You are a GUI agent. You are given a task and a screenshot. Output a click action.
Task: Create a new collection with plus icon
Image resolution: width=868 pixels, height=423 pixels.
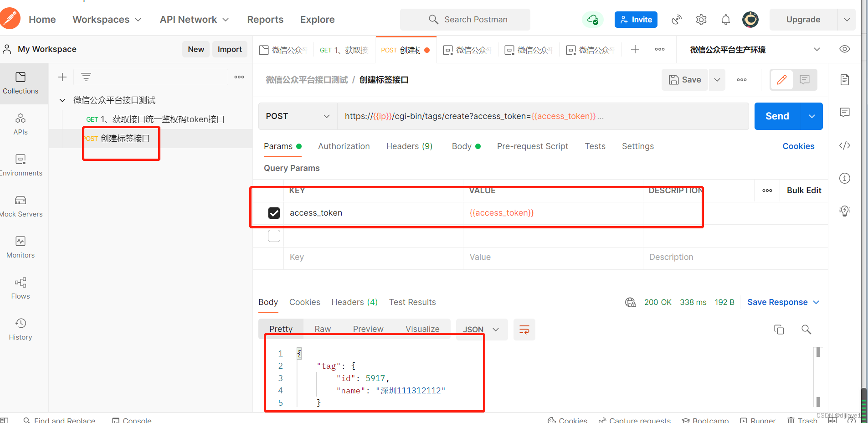(x=62, y=77)
